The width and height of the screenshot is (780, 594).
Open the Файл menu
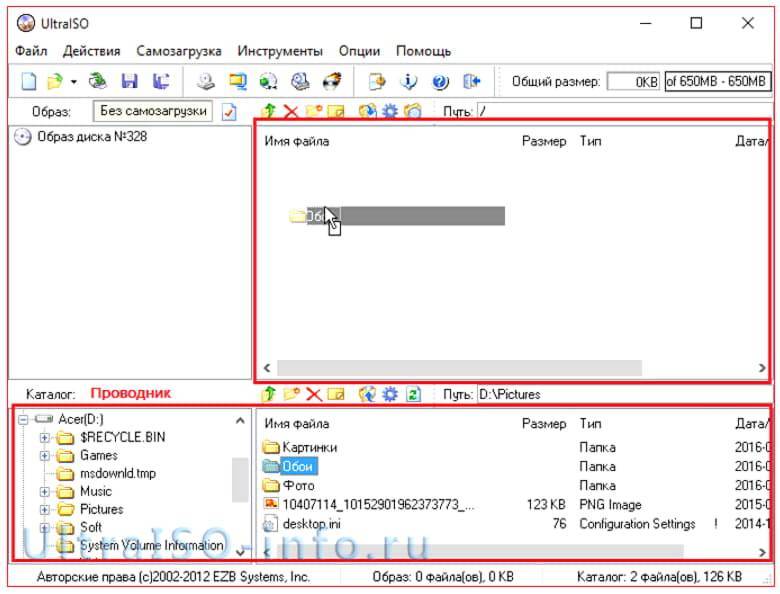point(31,51)
